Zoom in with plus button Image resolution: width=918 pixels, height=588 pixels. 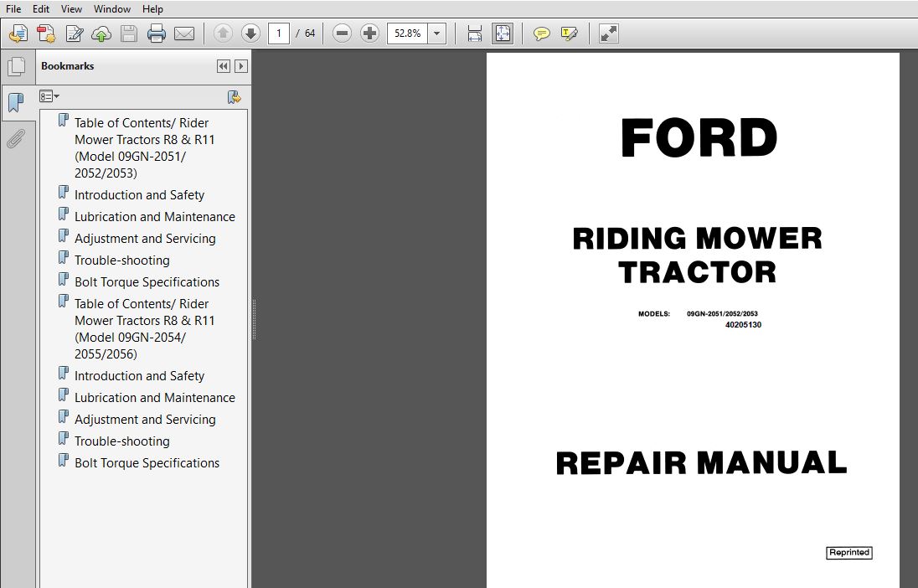(369, 34)
